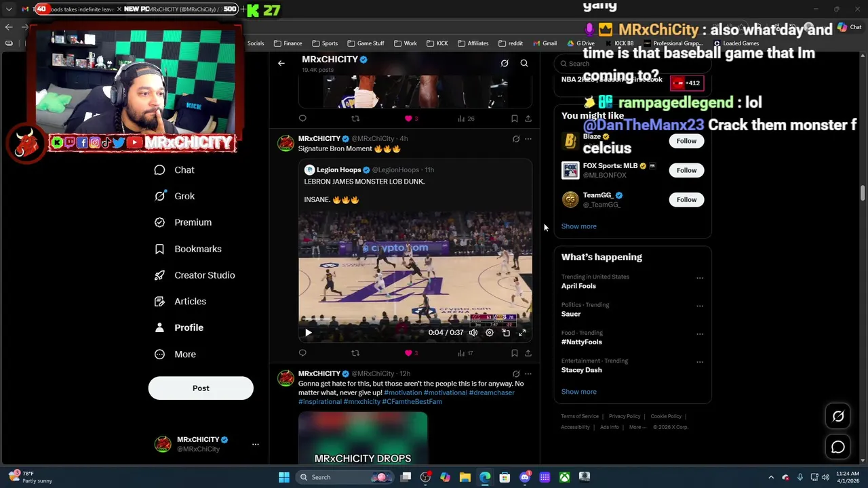868x488 pixels.
Task: Open #NattyFools trend
Action: point(581,342)
